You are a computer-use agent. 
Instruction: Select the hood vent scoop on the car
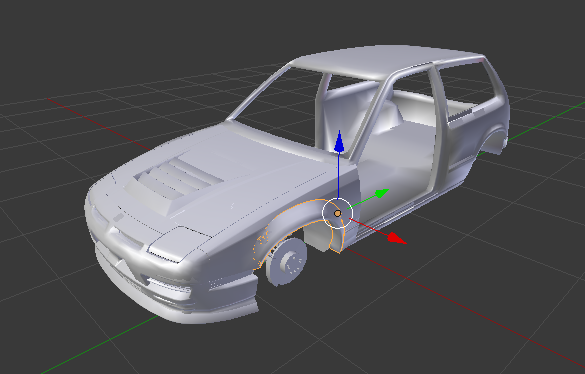(x=175, y=184)
